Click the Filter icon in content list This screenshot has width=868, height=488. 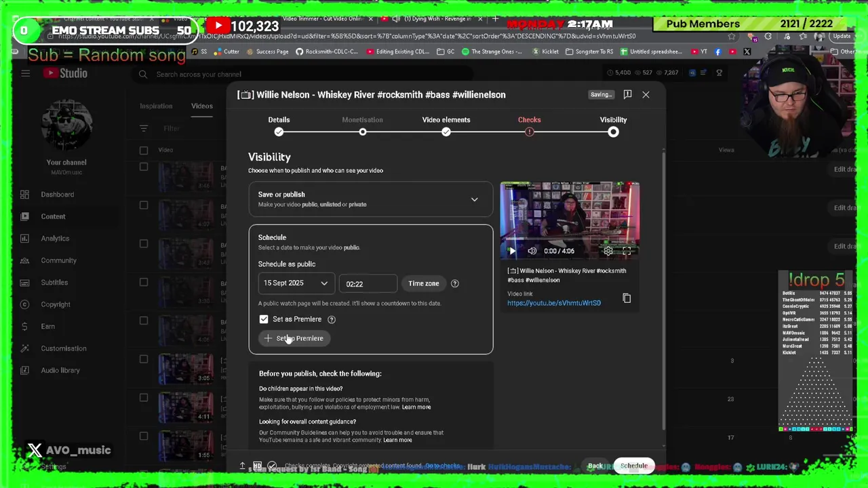144,128
